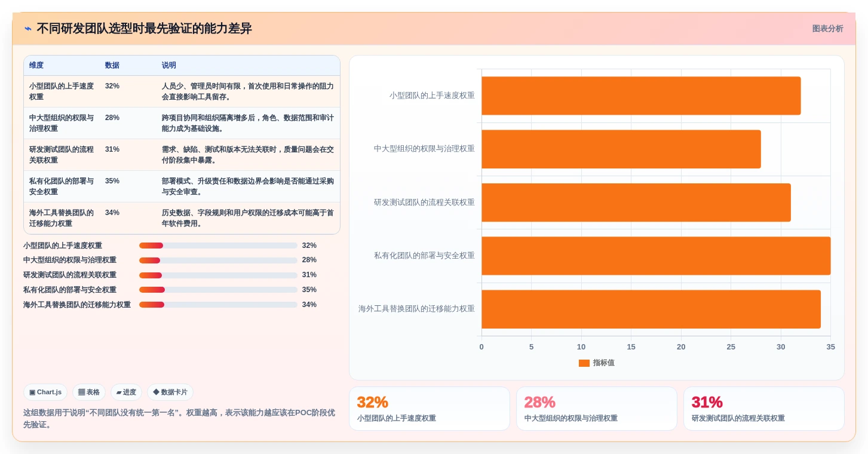Click the 32% value in the table
The height and width of the screenshot is (454, 868).
pyautogui.click(x=112, y=86)
